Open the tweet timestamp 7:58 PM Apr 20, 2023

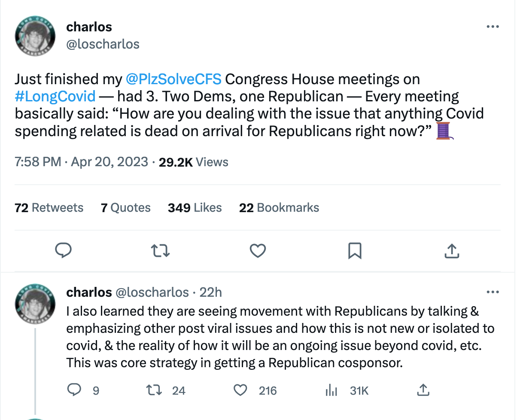pyautogui.click(x=81, y=162)
